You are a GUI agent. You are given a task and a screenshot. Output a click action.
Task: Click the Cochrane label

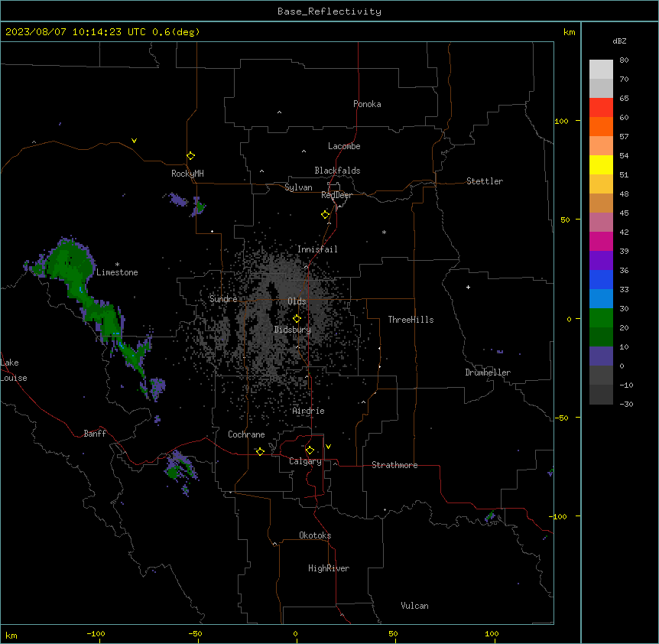pyautogui.click(x=246, y=434)
